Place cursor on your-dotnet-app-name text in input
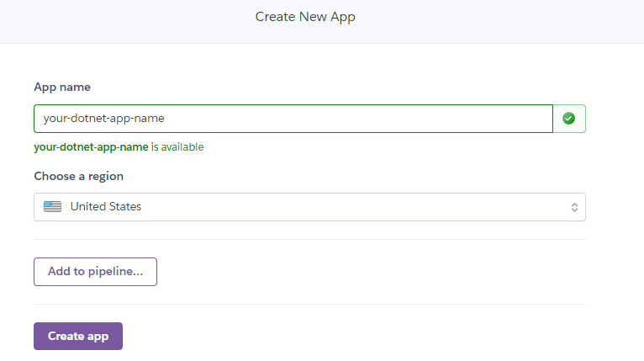 point(104,119)
